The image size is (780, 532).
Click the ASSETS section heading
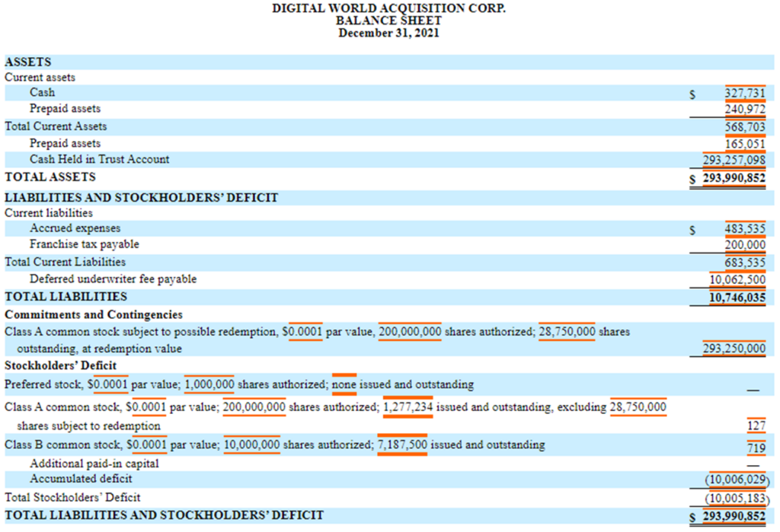tap(28, 62)
